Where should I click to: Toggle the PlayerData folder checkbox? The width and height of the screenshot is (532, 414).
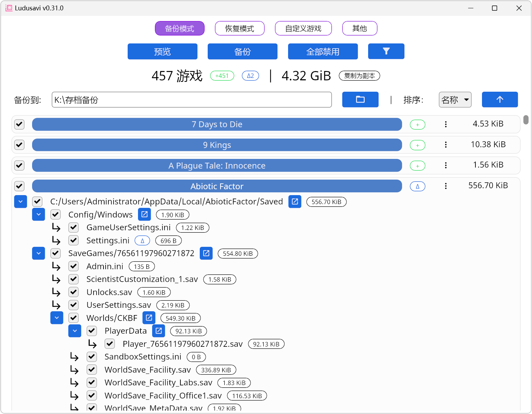(92, 331)
